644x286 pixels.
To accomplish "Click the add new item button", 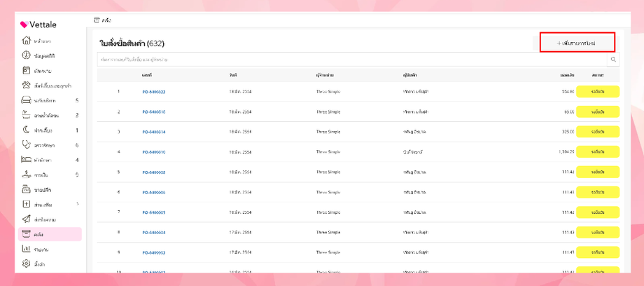I will pyautogui.click(x=577, y=43).
